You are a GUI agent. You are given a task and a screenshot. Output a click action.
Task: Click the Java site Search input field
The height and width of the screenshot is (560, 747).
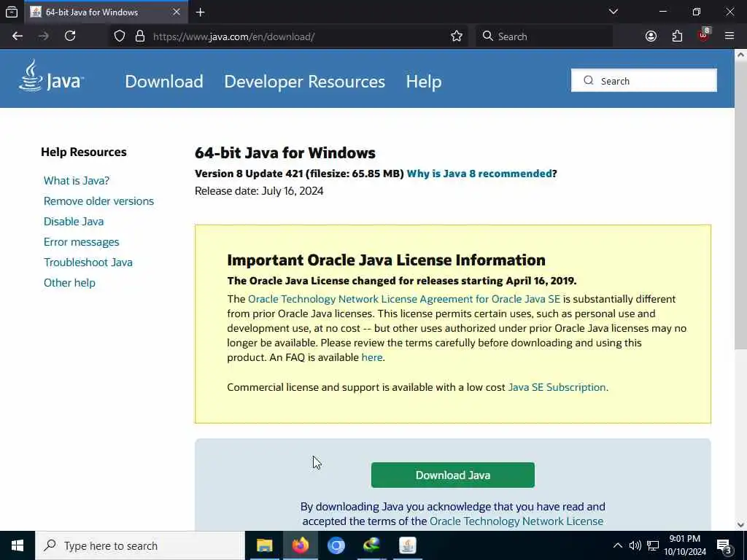point(644,80)
